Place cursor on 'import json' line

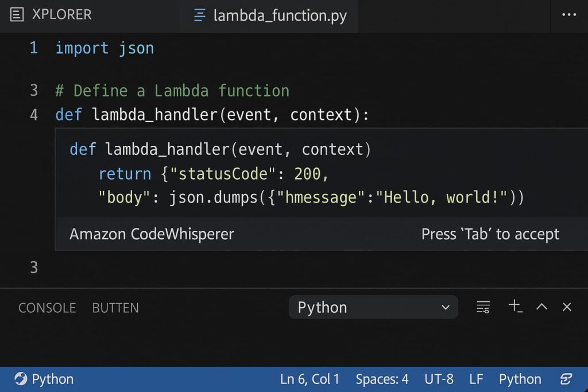(x=105, y=48)
